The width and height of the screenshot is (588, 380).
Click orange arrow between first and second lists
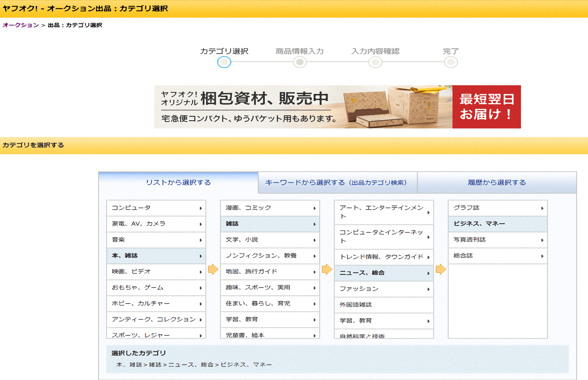[213, 269]
